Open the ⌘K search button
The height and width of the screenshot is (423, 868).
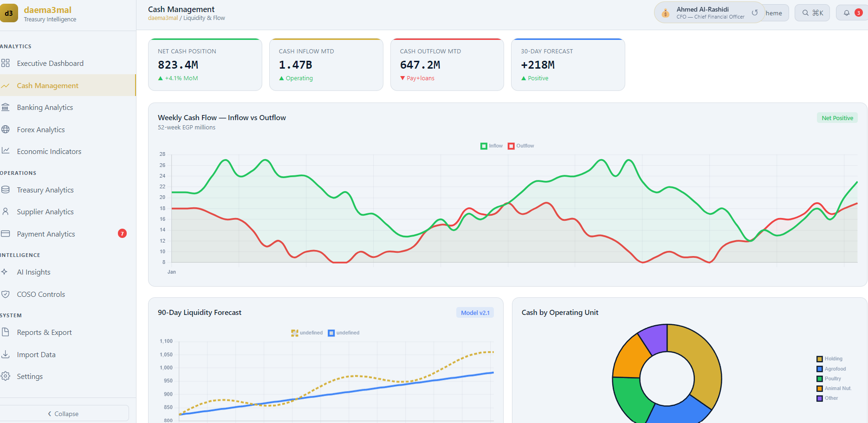point(812,13)
